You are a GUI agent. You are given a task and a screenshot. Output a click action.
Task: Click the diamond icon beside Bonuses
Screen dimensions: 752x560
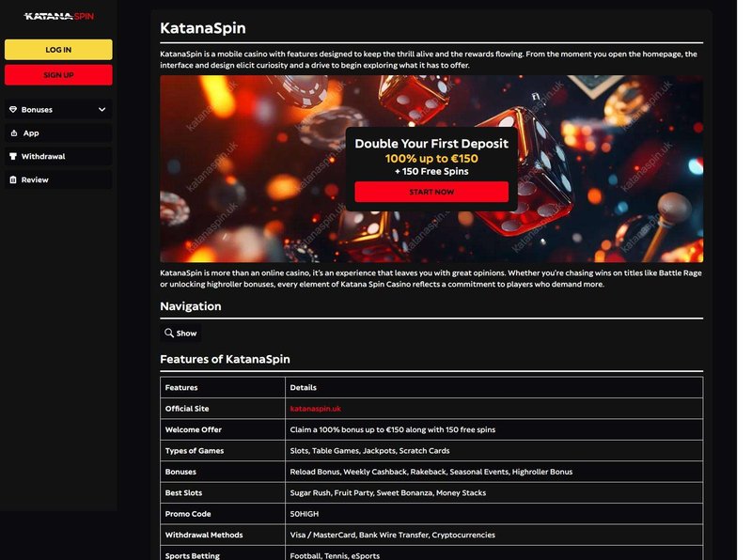(13, 109)
